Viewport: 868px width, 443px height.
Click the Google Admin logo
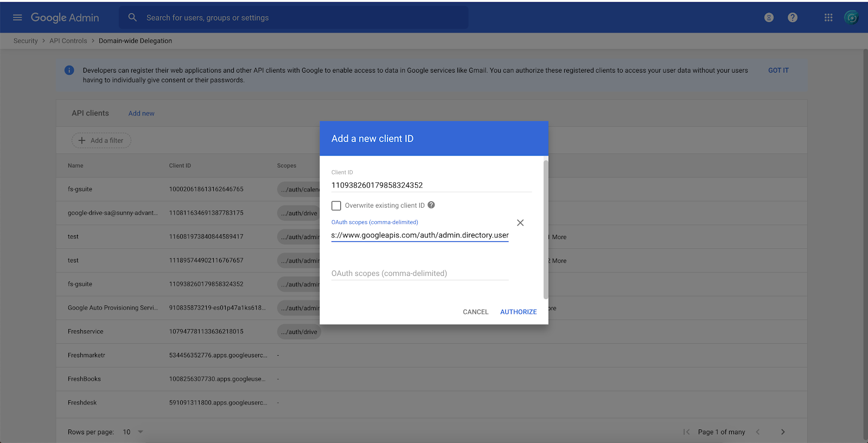point(65,17)
